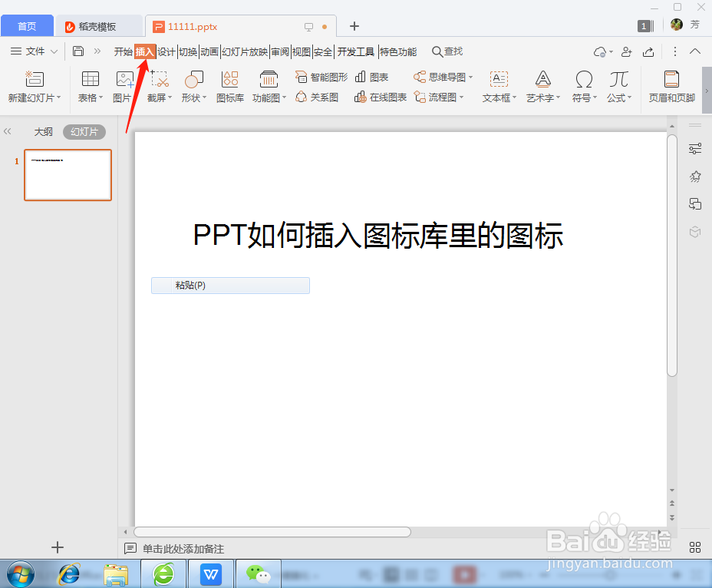Open the 文件 (File) menu
The width and height of the screenshot is (712, 588).
coord(34,51)
